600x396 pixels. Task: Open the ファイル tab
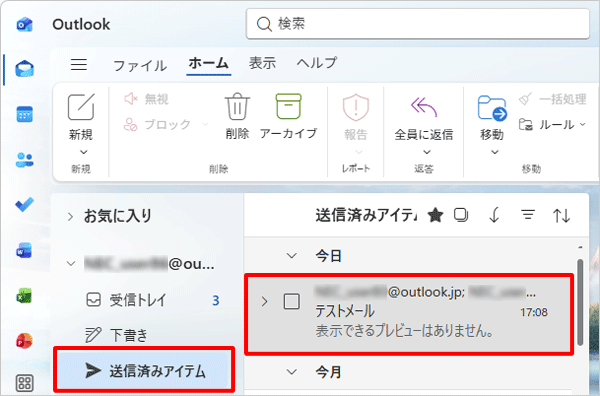[140, 65]
